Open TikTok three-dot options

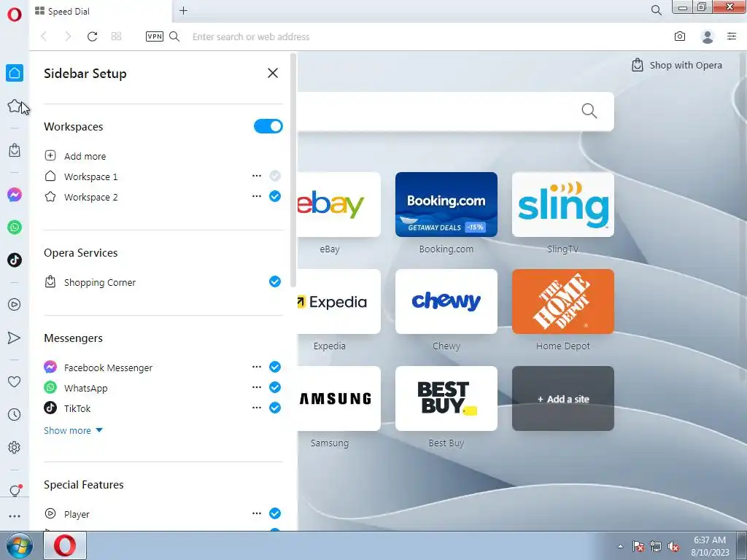256,408
